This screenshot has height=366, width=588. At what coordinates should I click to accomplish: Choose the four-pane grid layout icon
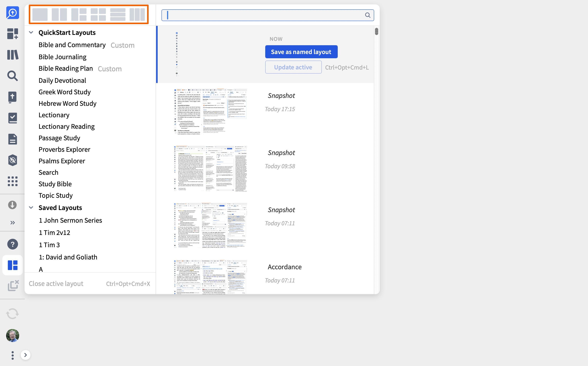click(x=98, y=15)
